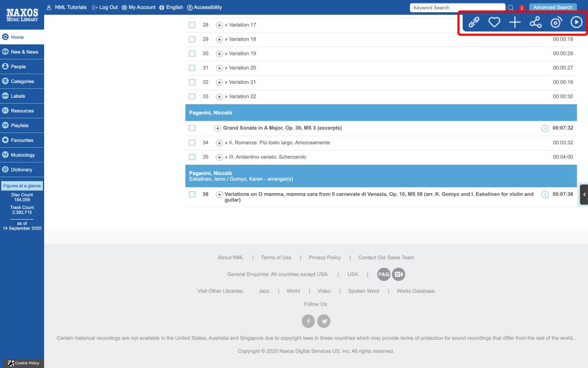Image resolution: width=588 pixels, height=368 pixels.
Task: Open Playlists in the sidebar
Action: tap(22, 125)
